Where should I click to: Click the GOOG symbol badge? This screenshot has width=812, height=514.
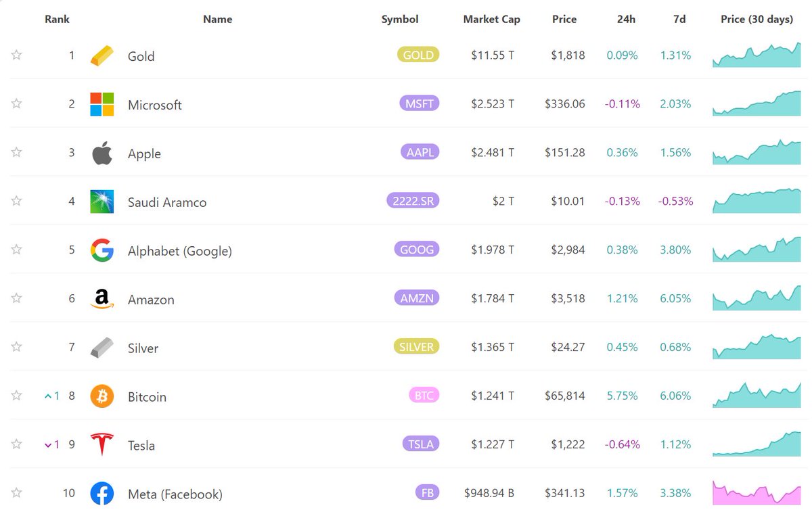click(417, 250)
